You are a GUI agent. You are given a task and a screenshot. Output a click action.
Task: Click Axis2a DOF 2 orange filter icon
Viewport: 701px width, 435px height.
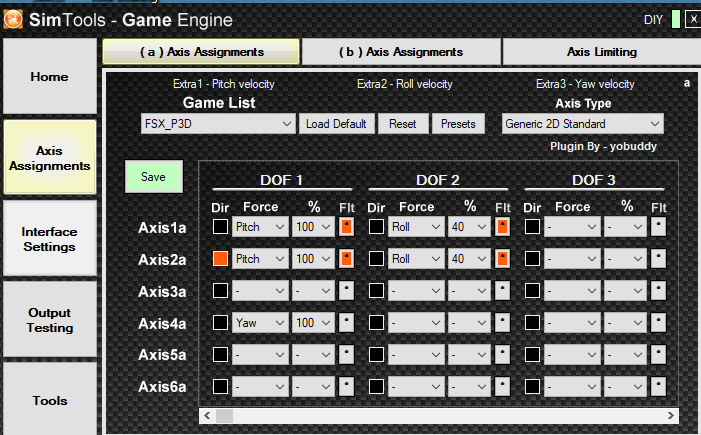[x=503, y=258]
